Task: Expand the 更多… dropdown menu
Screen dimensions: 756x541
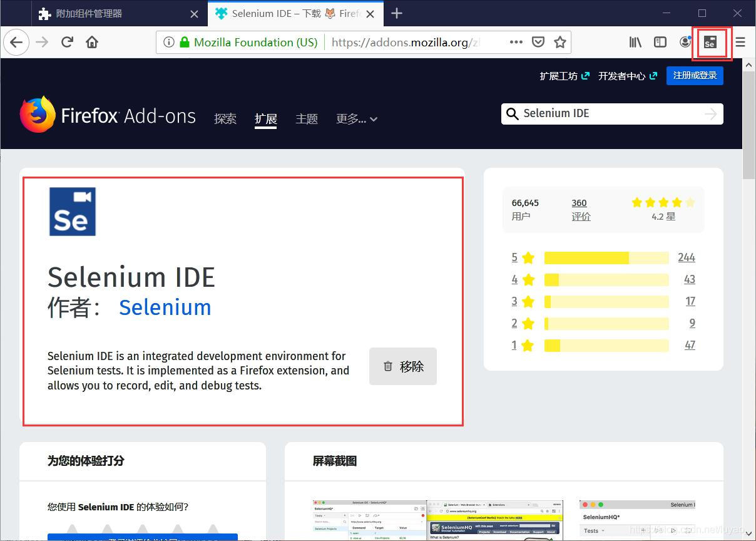Action: pyautogui.click(x=357, y=118)
